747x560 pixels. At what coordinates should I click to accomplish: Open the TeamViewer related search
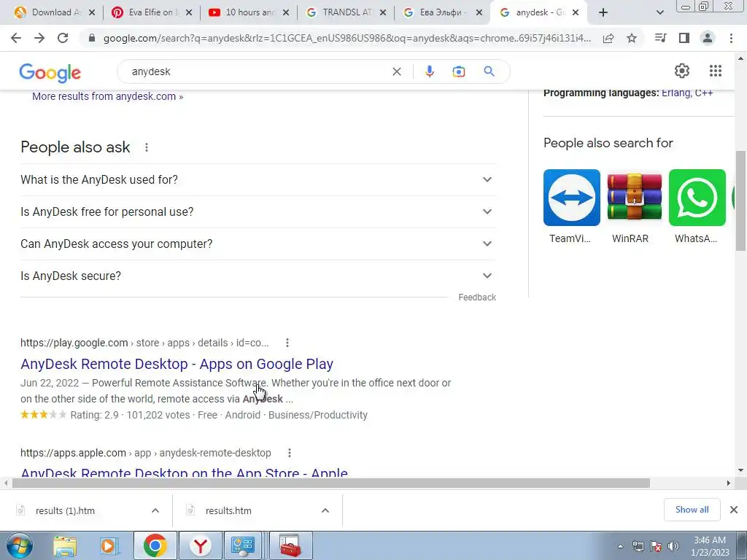point(571,206)
